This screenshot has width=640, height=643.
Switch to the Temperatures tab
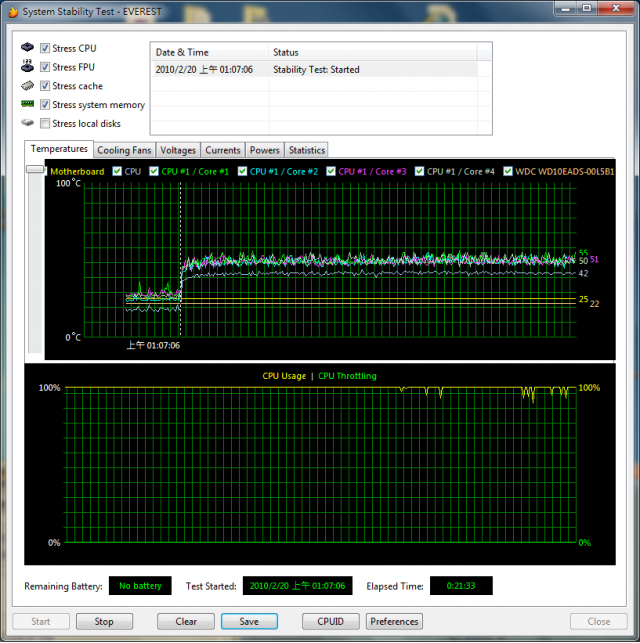tap(59, 149)
